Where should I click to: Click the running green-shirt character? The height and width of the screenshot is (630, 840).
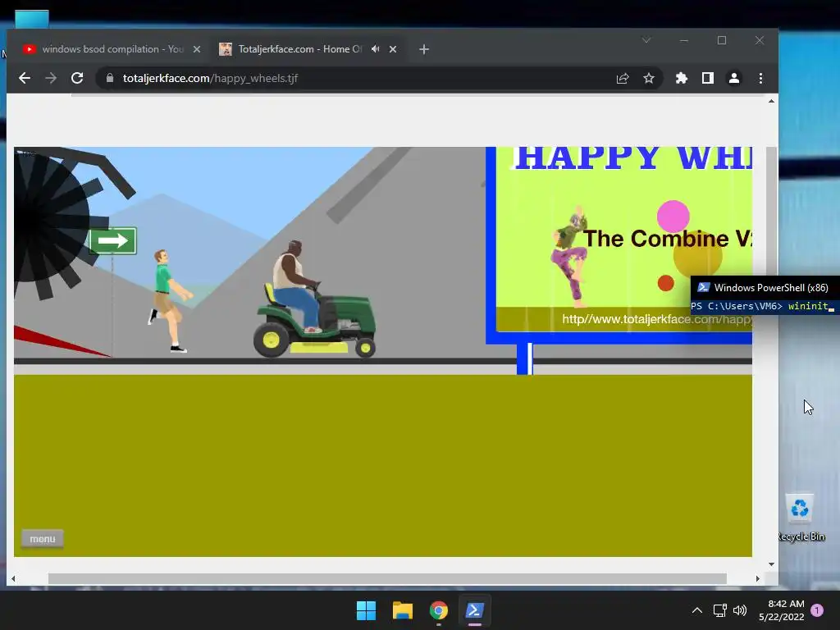(171, 300)
